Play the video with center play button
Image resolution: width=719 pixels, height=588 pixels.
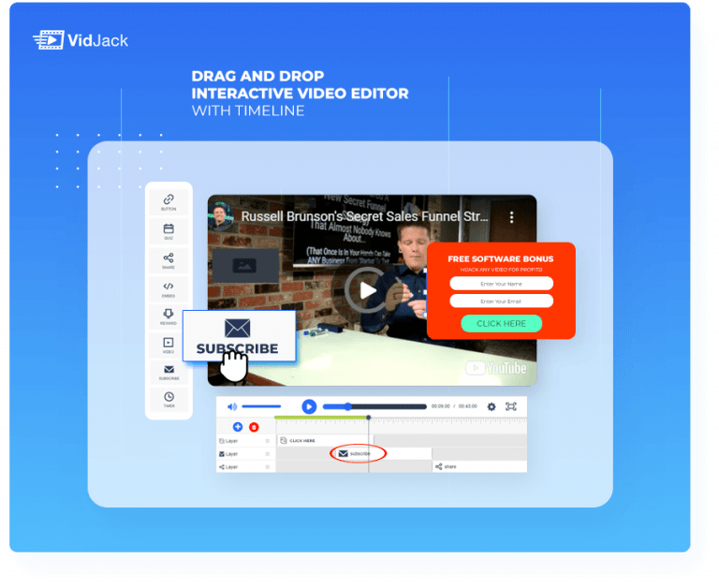[x=367, y=290]
